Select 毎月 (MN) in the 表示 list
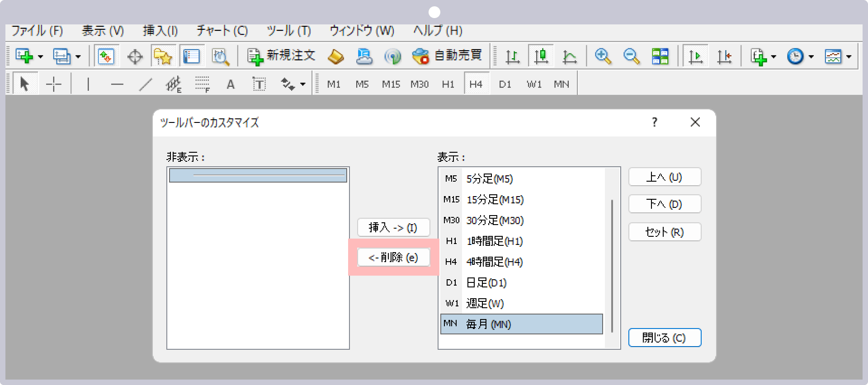The image size is (868, 385). pyautogui.click(x=522, y=324)
